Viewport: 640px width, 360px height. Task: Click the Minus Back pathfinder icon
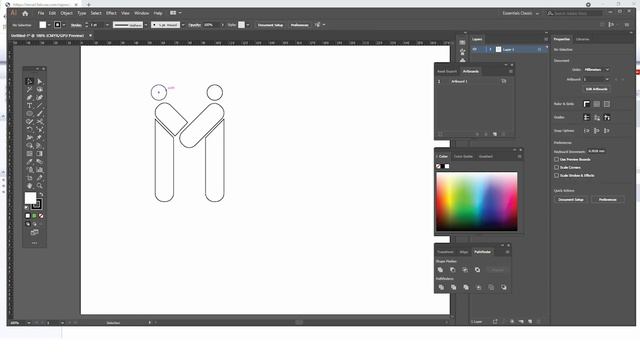pos(504,287)
